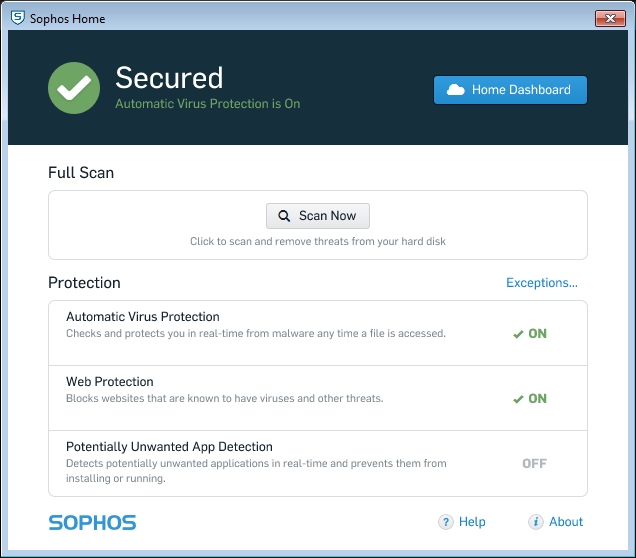
Task: Open the About link
Action: coord(565,522)
